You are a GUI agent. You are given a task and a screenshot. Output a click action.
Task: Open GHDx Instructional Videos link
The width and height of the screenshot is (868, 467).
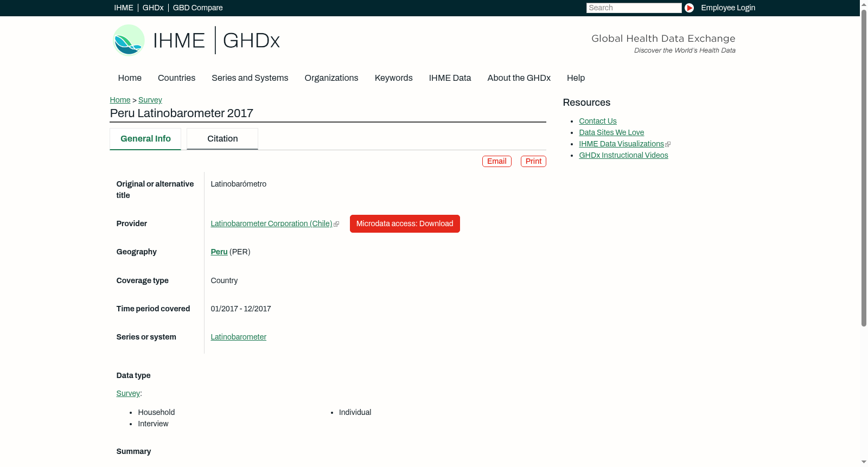pyautogui.click(x=623, y=155)
